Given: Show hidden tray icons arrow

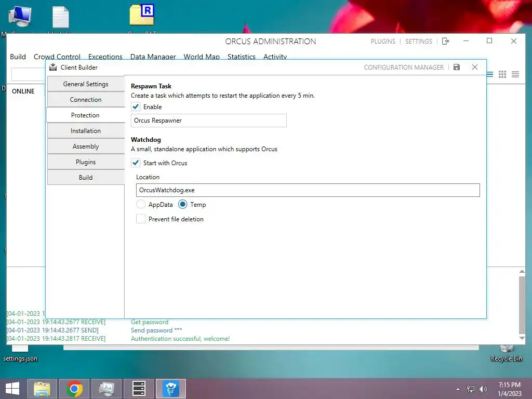Looking at the screenshot, I should (x=458, y=389).
